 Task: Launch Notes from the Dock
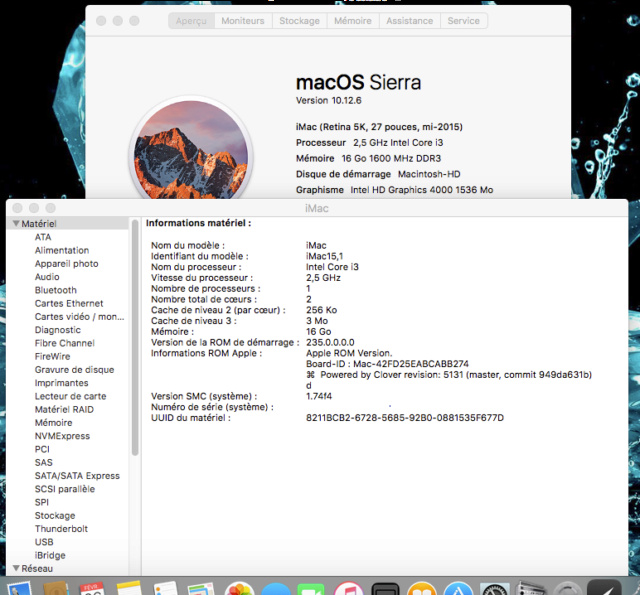(x=129, y=589)
